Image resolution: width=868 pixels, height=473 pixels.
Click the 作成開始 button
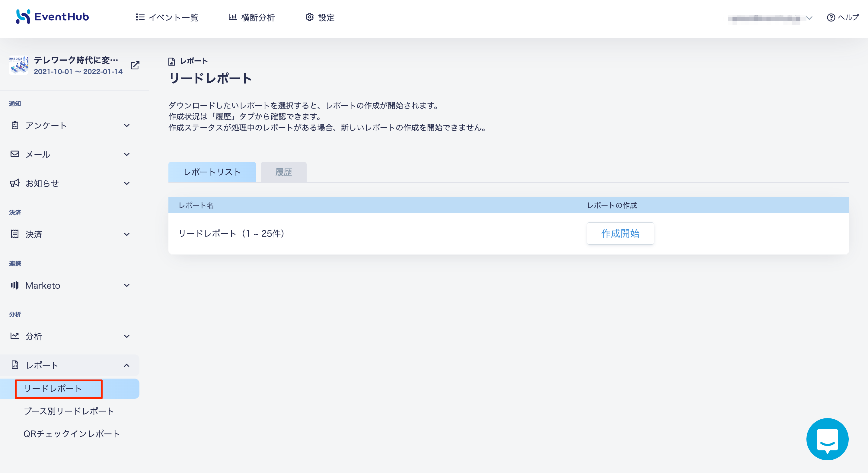(x=620, y=233)
